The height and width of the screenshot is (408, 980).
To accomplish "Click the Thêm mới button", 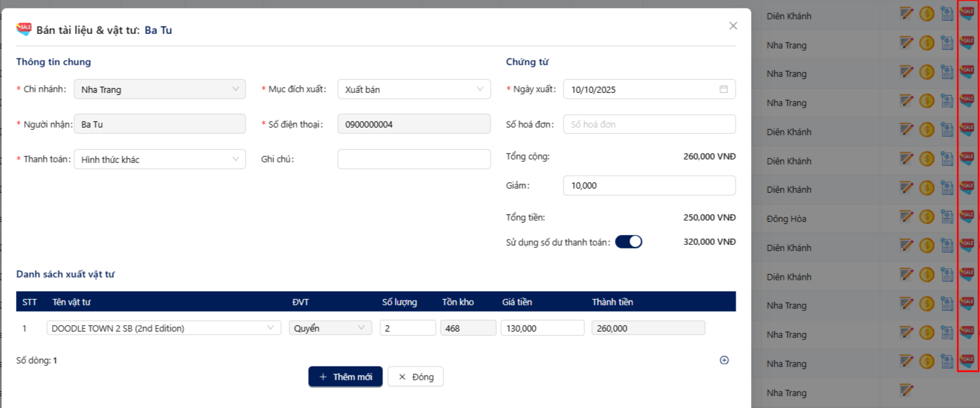I will coord(345,377).
